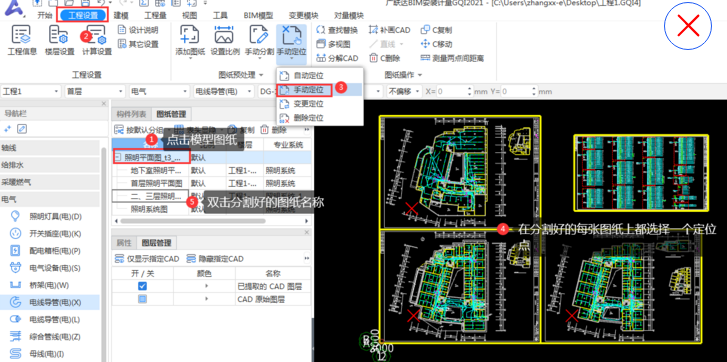Toggle 已提取的 CAD 图层 checkbox
727x362 pixels.
click(142, 286)
